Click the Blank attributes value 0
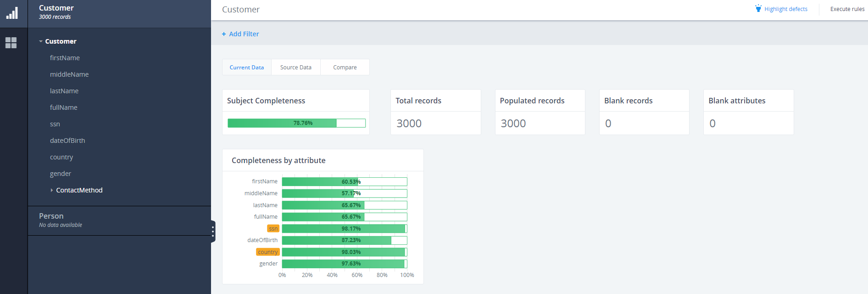The width and height of the screenshot is (868, 294). (x=712, y=123)
